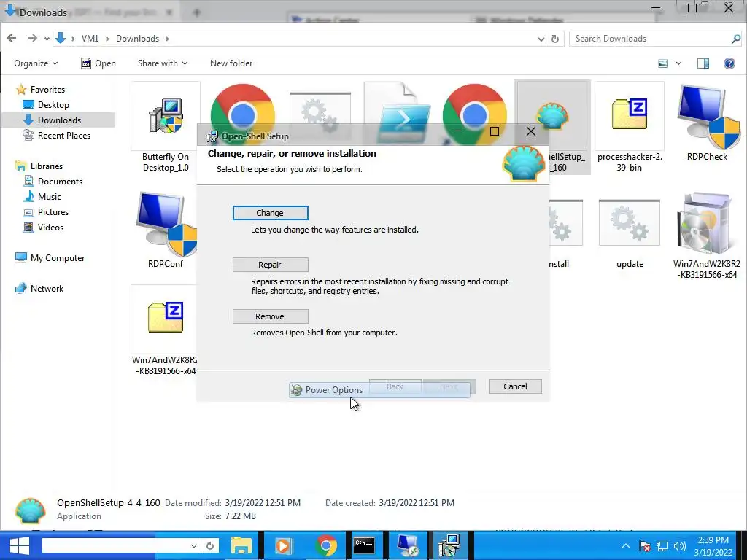Open Pictures library

point(53,212)
